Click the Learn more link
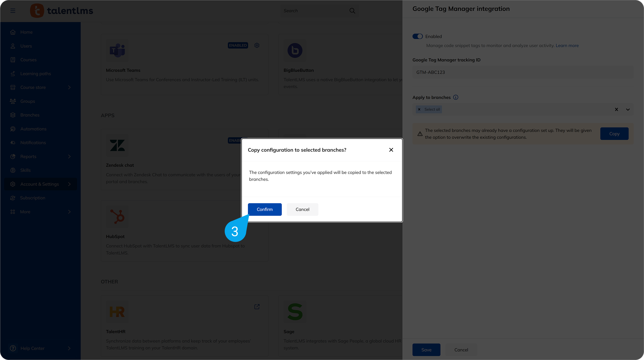This screenshot has width=644, height=360. (x=567, y=46)
